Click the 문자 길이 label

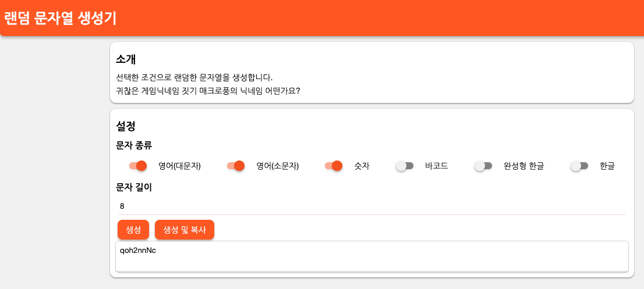[x=135, y=187]
